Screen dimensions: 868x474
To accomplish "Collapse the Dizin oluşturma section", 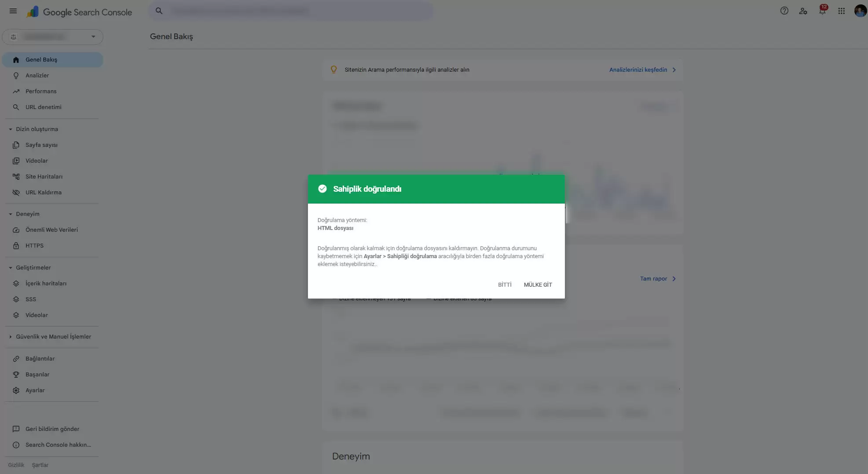I will pos(10,129).
